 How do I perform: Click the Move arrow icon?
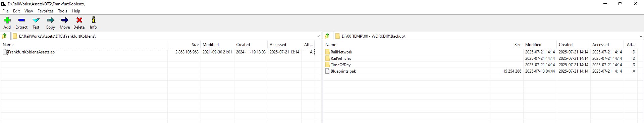pos(65,20)
